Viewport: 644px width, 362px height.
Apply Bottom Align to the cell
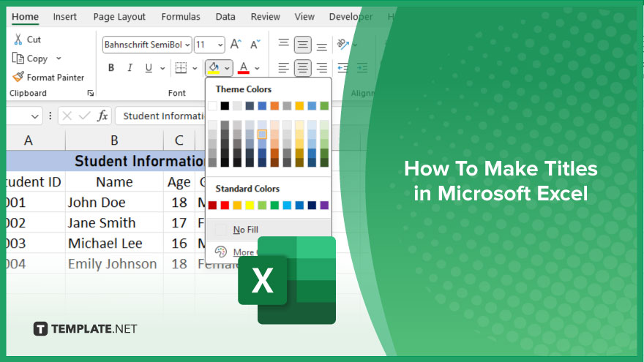click(x=321, y=46)
